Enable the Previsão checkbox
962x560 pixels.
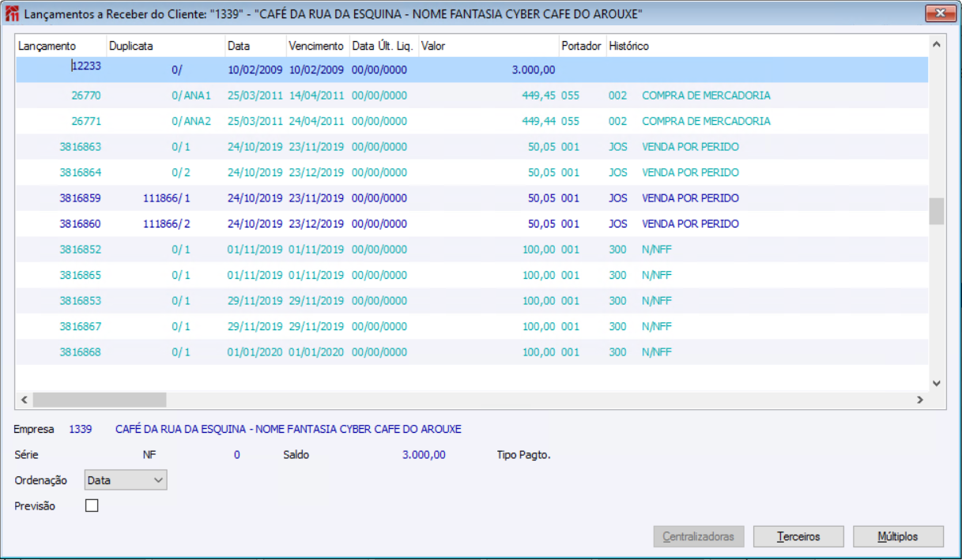(92, 506)
